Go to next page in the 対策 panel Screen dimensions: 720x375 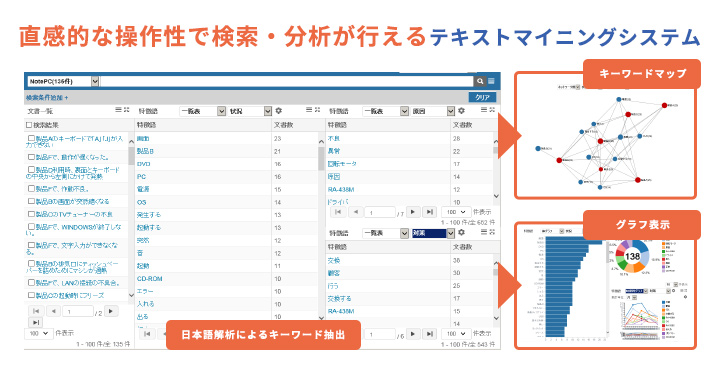pos(413,334)
